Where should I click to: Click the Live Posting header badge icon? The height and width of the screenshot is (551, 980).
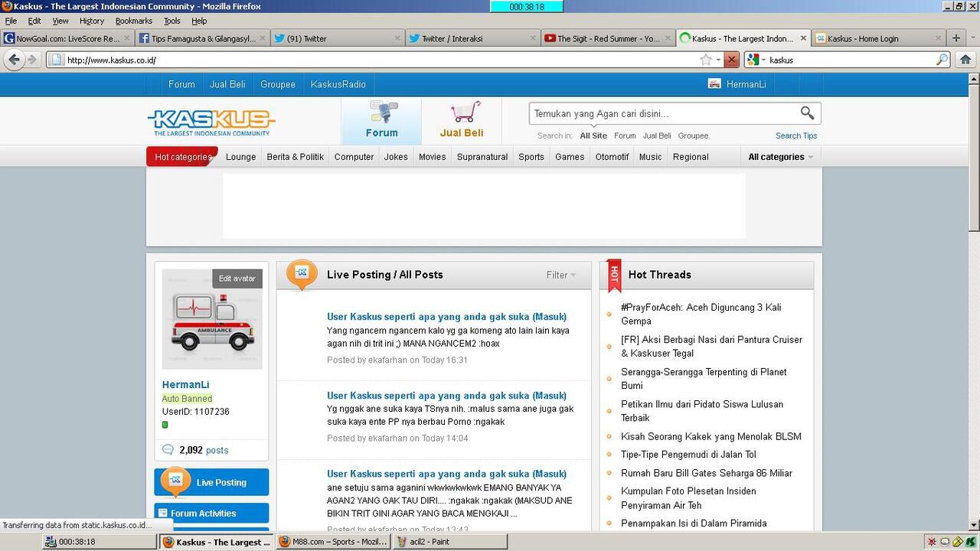302,274
